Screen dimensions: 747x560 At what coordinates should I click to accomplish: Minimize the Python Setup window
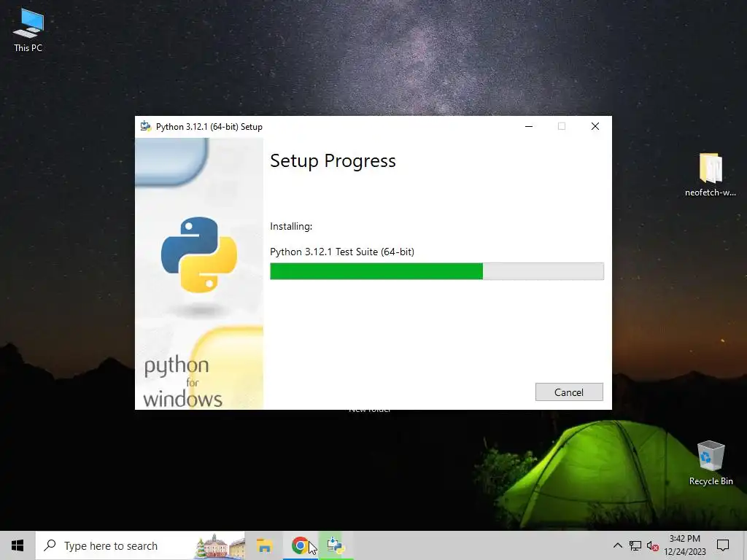[529, 127]
